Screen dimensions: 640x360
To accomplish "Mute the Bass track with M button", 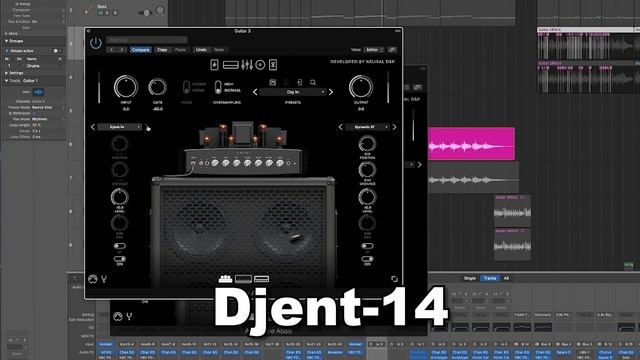I will tap(100, 13).
